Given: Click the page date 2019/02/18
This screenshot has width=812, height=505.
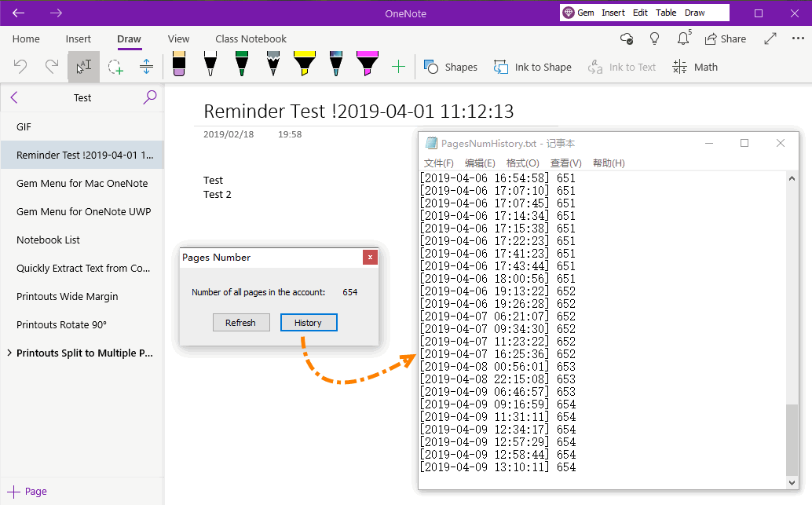Looking at the screenshot, I should click(229, 134).
